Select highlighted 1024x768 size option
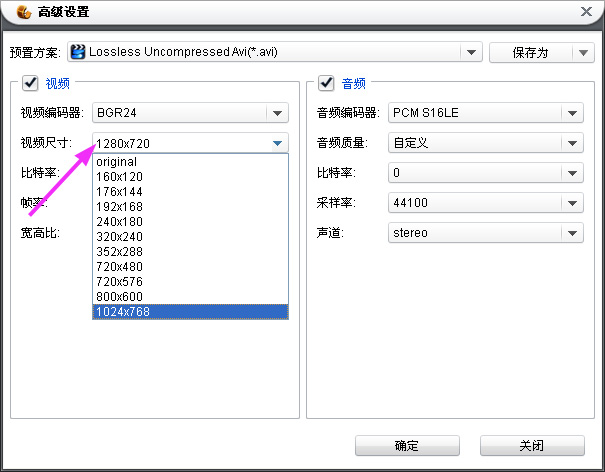The image size is (605, 472). (190, 311)
